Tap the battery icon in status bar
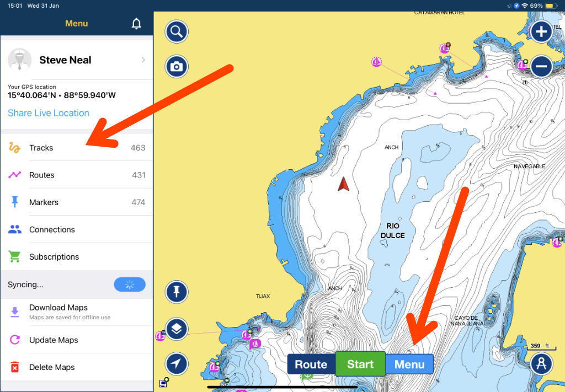The height and width of the screenshot is (392, 565). pyautogui.click(x=551, y=6)
